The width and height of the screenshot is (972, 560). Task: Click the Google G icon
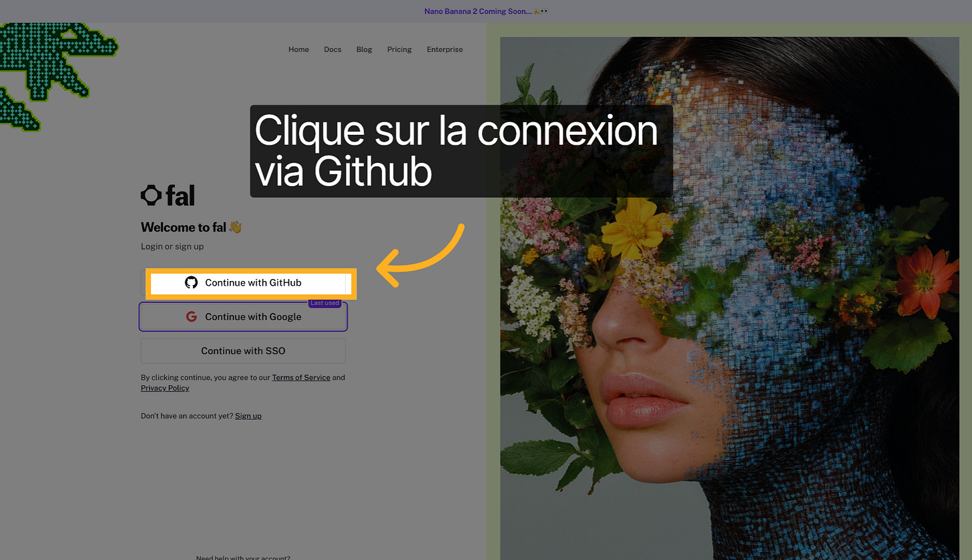pos(192,316)
